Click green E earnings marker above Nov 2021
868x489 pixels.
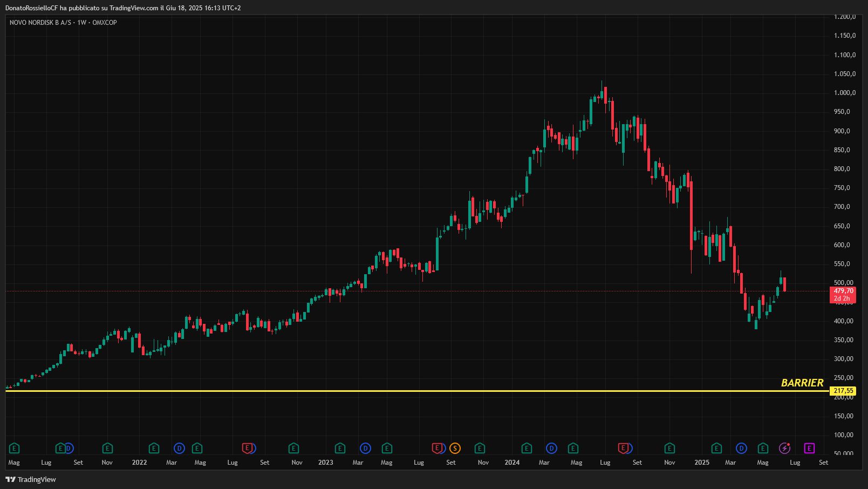[x=107, y=448]
